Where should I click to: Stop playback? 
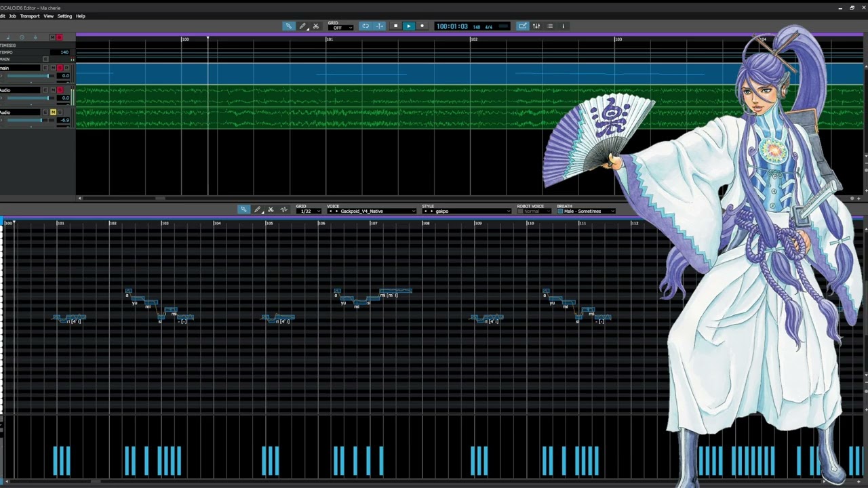click(x=396, y=26)
